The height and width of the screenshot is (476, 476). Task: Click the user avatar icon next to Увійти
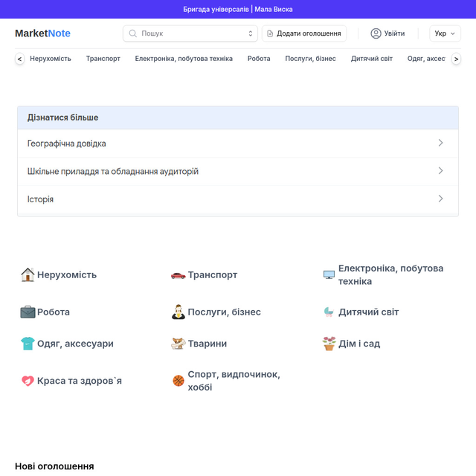pyautogui.click(x=376, y=33)
